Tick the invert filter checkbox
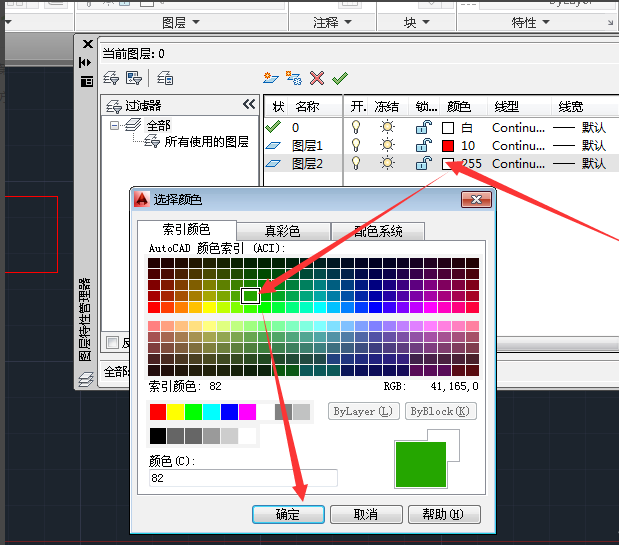Viewport: 619px width, 545px height. (113, 342)
